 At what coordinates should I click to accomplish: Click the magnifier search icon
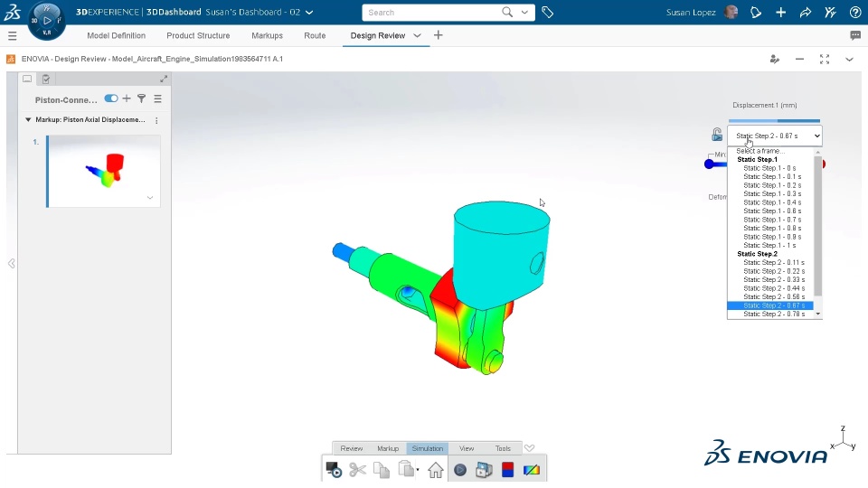(x=507, y=12)
